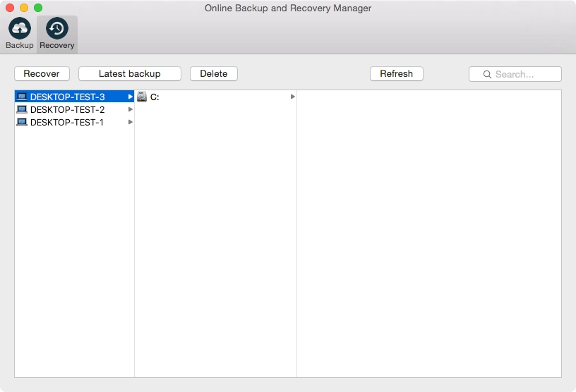576x392 pixels.
Task: Select the DESKTOP-TEST-1 row text
Action: pyautogui.click(x=67, y=122)
